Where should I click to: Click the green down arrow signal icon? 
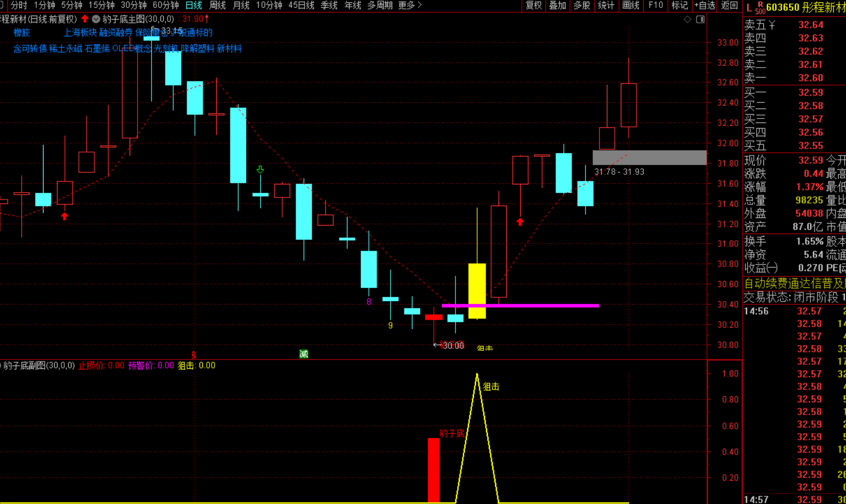coord(260,169)
